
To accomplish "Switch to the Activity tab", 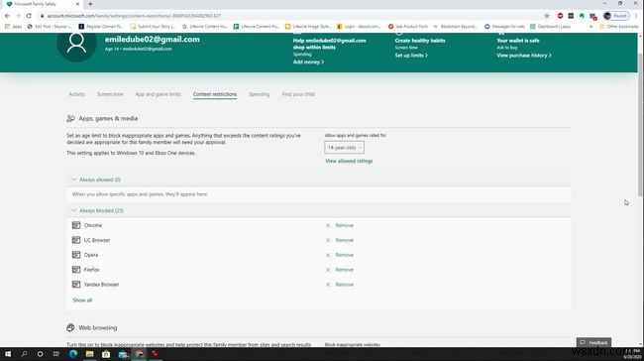I will (77, 94).
